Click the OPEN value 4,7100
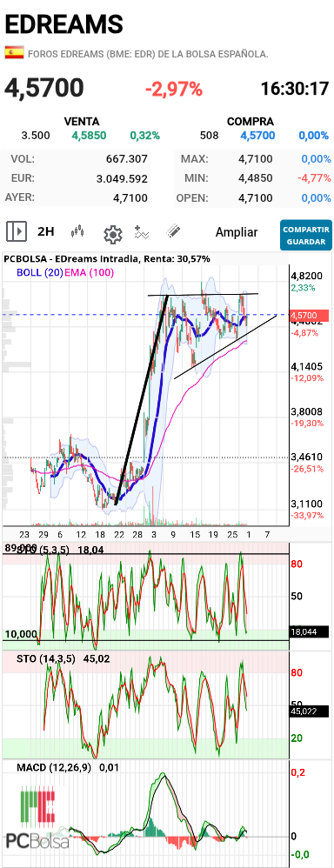The width and height of the screenshot is (334, 868). click(255, 197)
